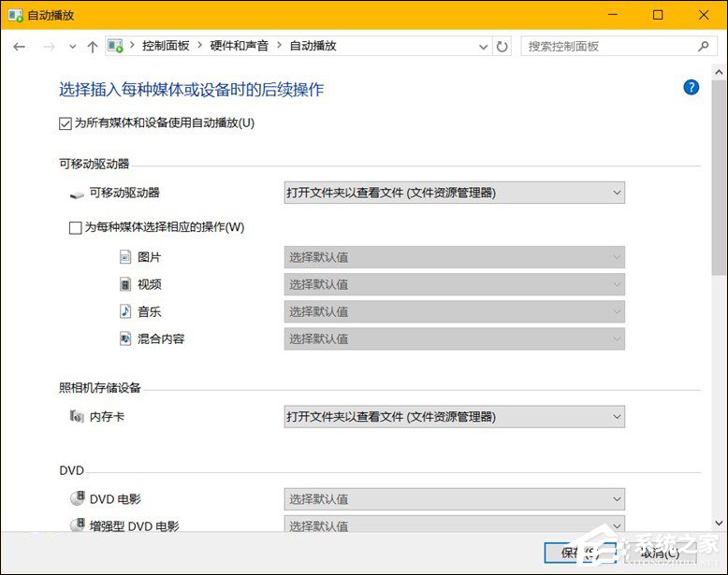Click the 内存卡 camera icon
The image size is (728, 575).
point(76,417)
